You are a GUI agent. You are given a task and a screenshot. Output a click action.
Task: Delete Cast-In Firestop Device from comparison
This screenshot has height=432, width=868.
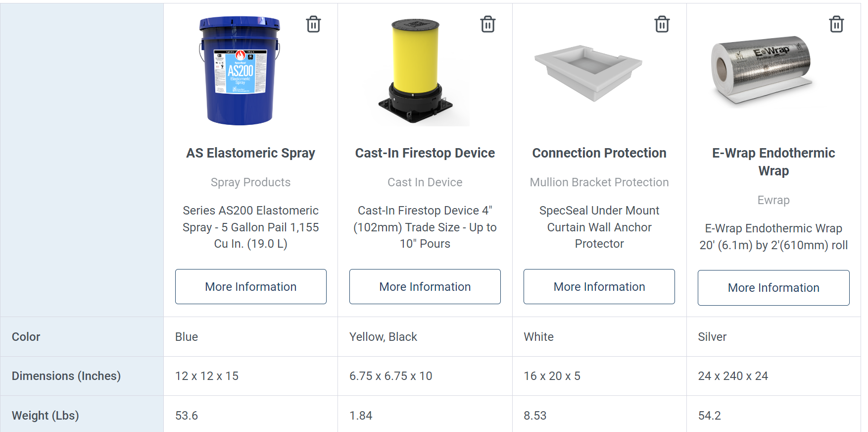pyautogui.click(x=488, y=24)
